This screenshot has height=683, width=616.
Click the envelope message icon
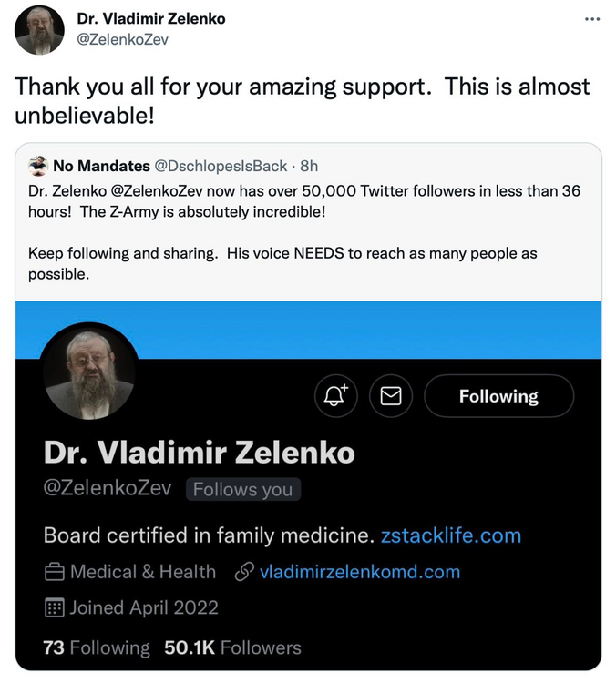[390, 395]
